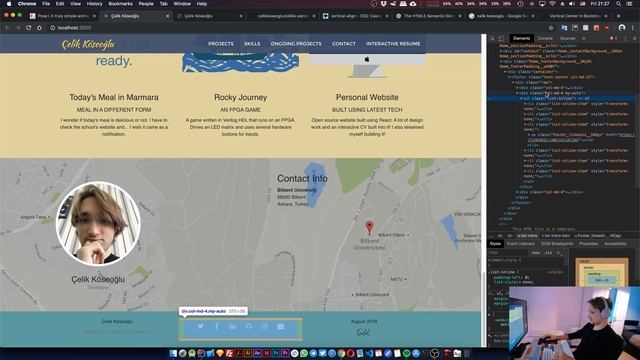This screenshot has width=640, height=360.
Task: Activate the DevTools inspect element picker
Action: point(492,38)
